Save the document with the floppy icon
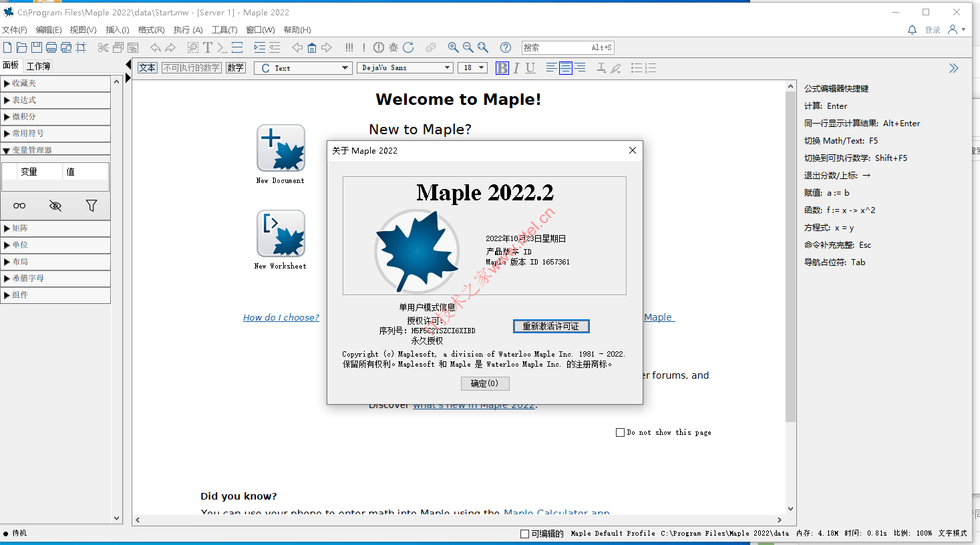 (37, 47)
